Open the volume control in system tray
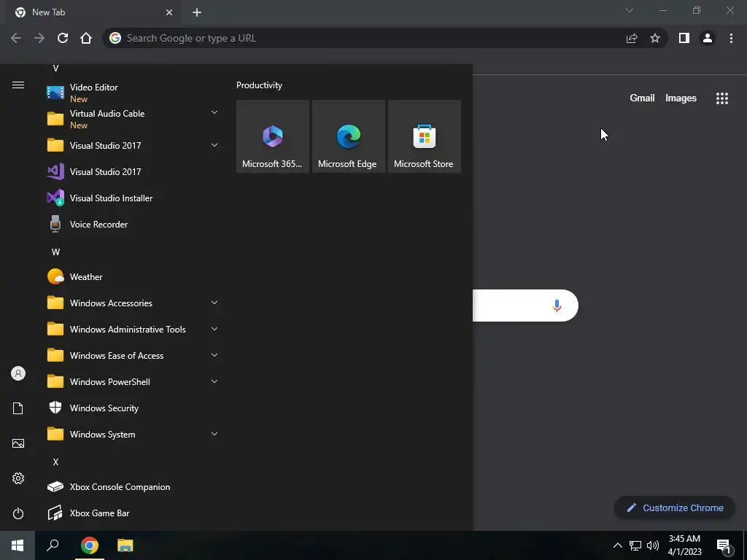Screen dimensions: 747x560 pyautogui.click(x=653, y=545)
